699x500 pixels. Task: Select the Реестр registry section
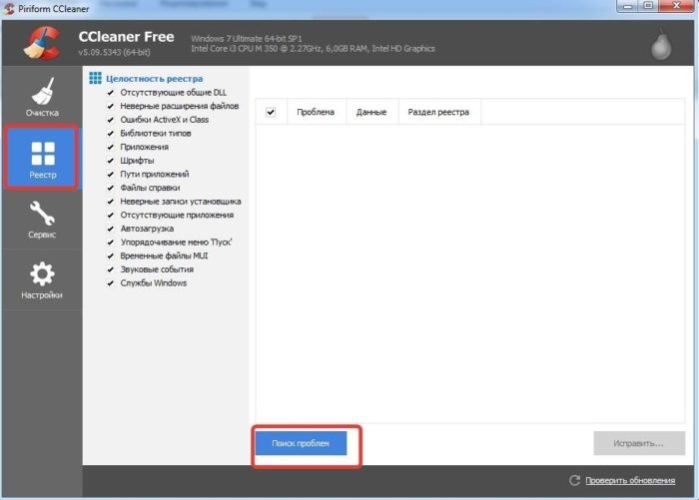click(42, 159)
